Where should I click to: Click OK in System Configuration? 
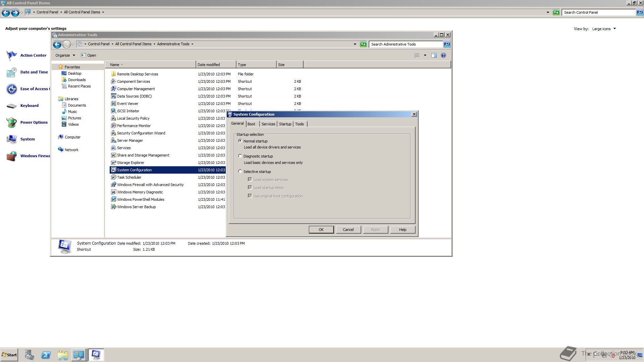[x=321, y=230]
